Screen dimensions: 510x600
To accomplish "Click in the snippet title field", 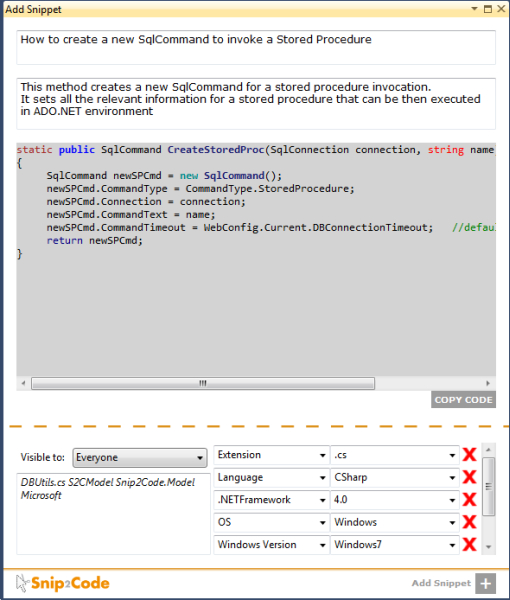I will point(256,47).
